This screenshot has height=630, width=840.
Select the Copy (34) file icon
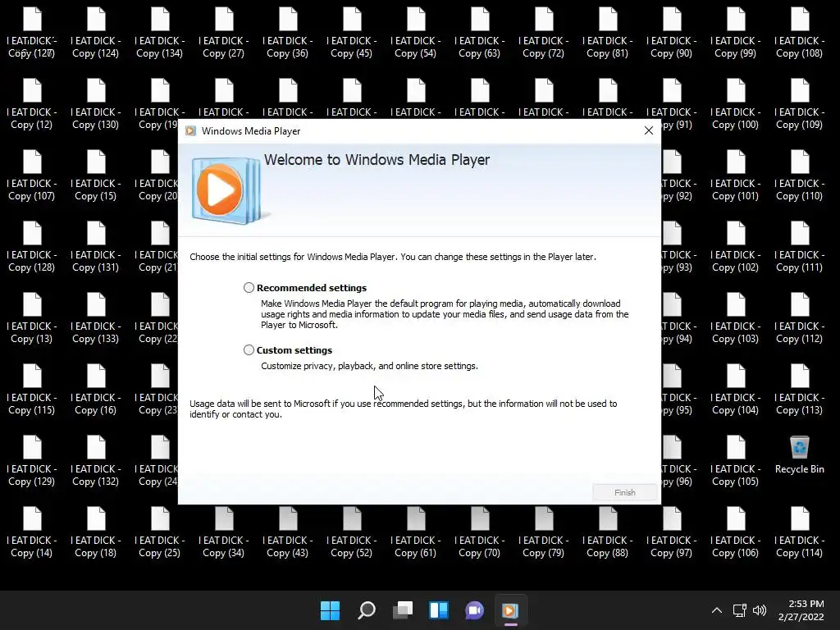pyautogui.click(x=224, y=532)
